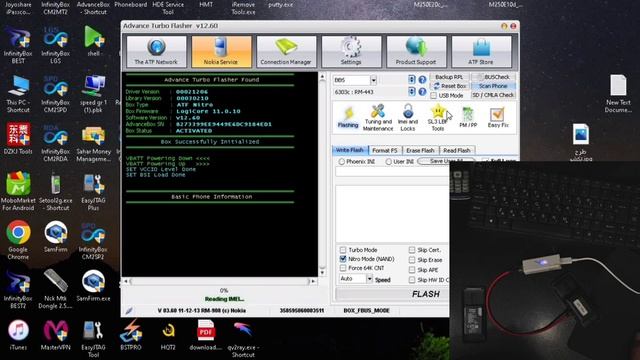
Task: Enable Force 64K CNT checkbox
Action: click(x=343, y=268)
